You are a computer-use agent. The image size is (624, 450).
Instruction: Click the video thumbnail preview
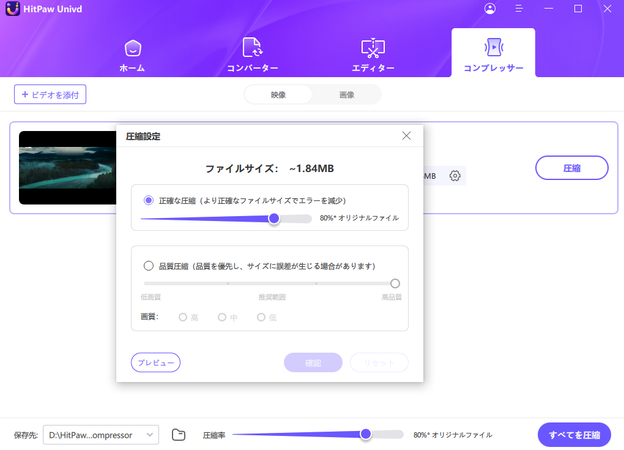tap(67, 168)
